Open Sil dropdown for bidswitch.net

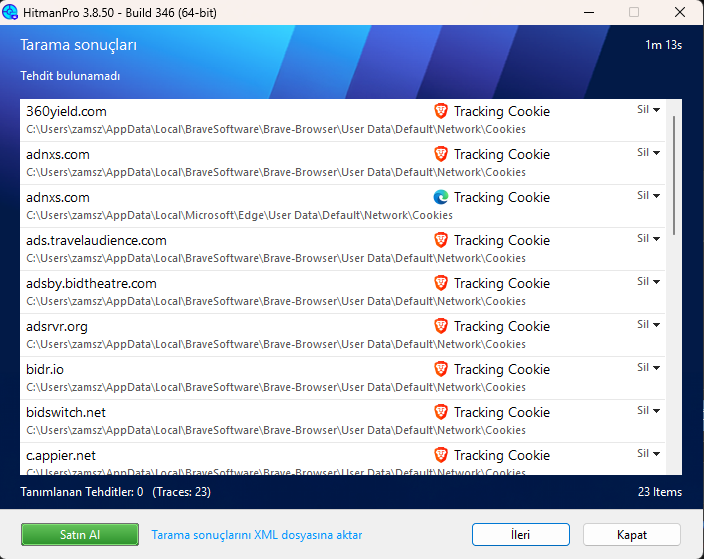[648, 411]
